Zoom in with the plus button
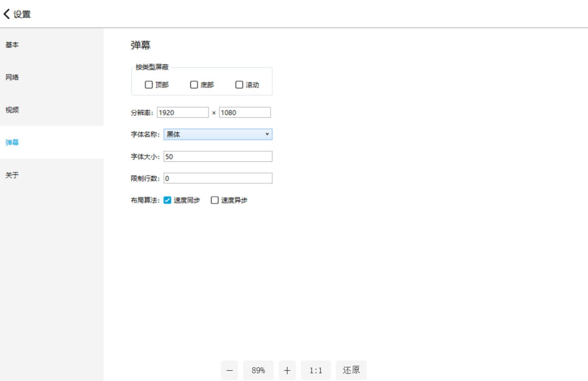This screenshot has height=381, width=588. [287, 371]
